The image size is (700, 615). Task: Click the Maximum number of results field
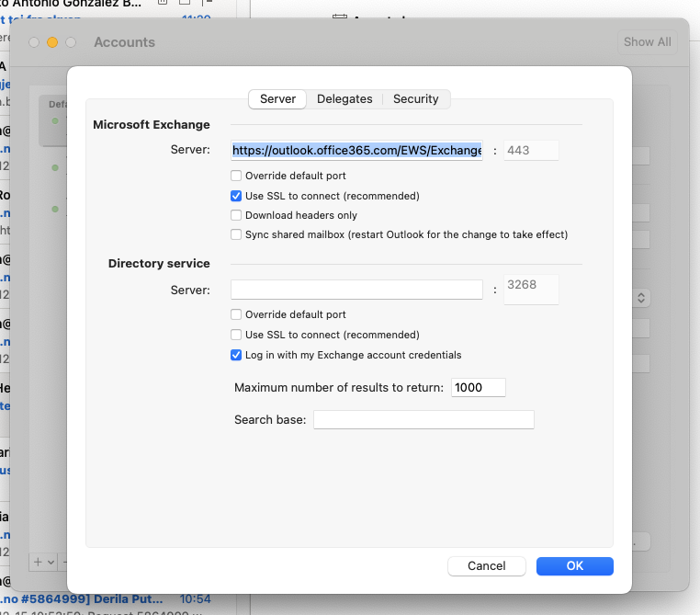478,387
